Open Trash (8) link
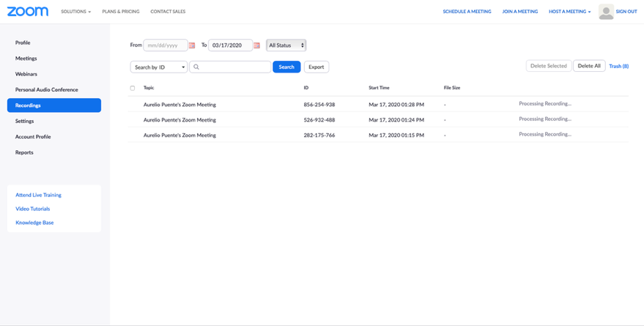644x326 pixels. (x=618, y=66)
